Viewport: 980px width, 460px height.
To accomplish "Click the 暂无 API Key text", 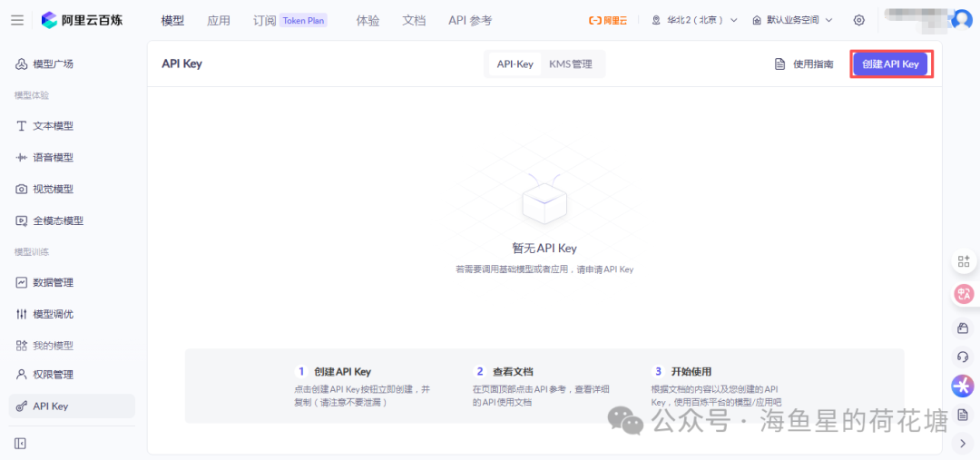I will pos(544,248).
